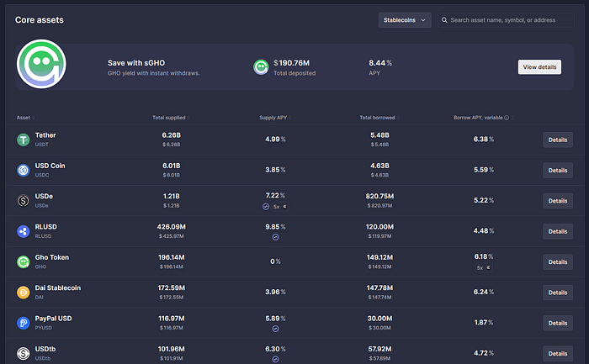Sort the table by Supply APY column
The width and height of the screenshot is (589, 364).
tap(275, 118)
